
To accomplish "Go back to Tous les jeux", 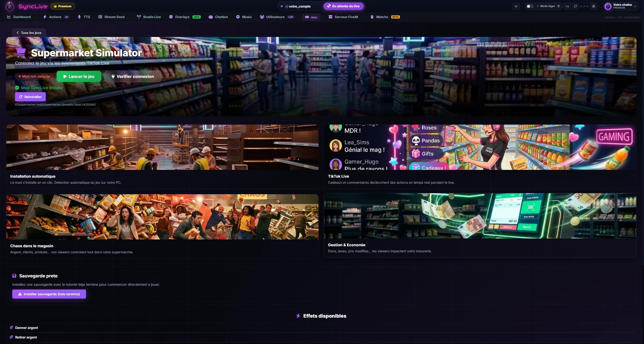I will click(29, 33).
